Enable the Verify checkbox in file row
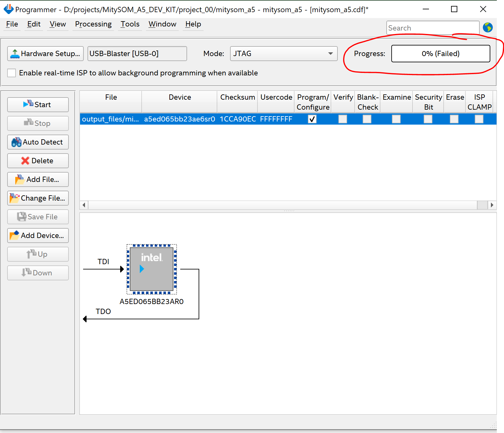 343,119
